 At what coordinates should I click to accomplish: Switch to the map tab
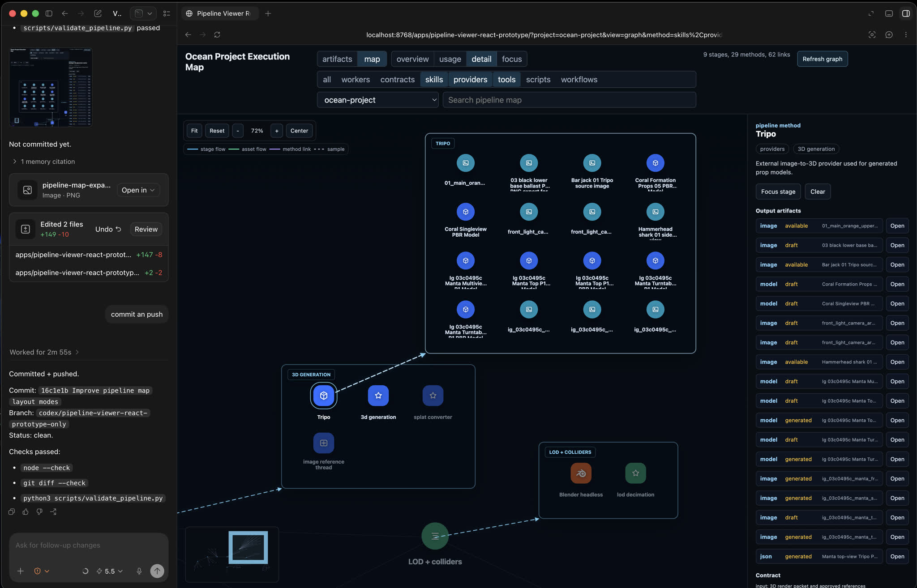pos(372,59)
